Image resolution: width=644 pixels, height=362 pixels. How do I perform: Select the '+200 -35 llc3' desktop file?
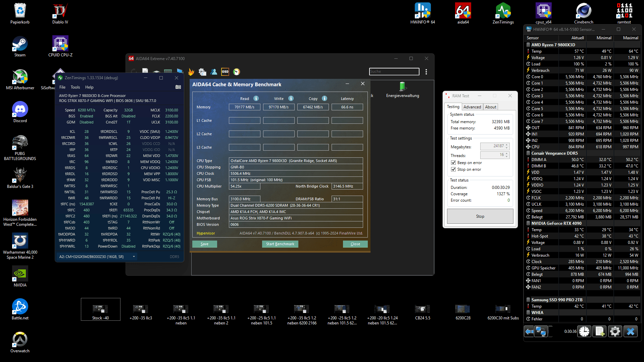[x=141, y=312]
